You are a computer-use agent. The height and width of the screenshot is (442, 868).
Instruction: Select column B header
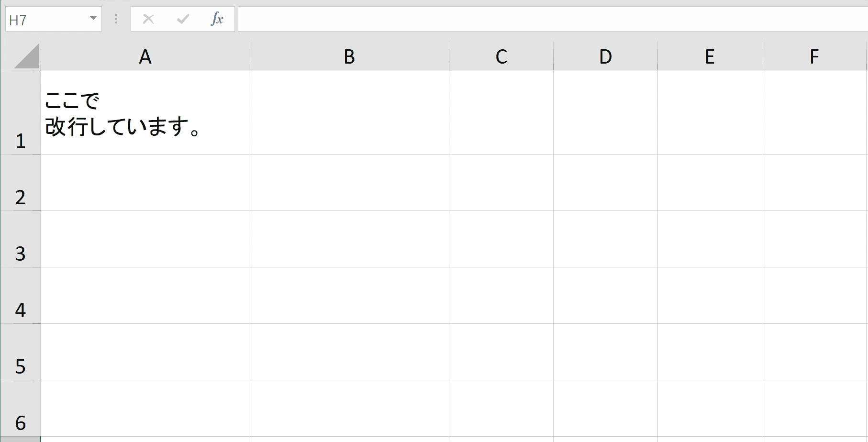point(349,56)
